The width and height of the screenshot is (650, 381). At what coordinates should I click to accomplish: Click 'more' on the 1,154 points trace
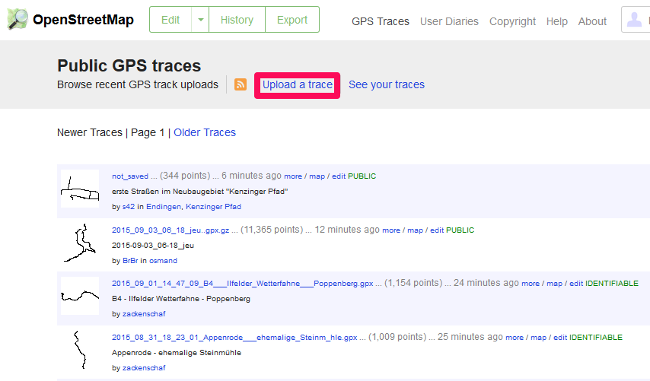(x=531, y=284)
